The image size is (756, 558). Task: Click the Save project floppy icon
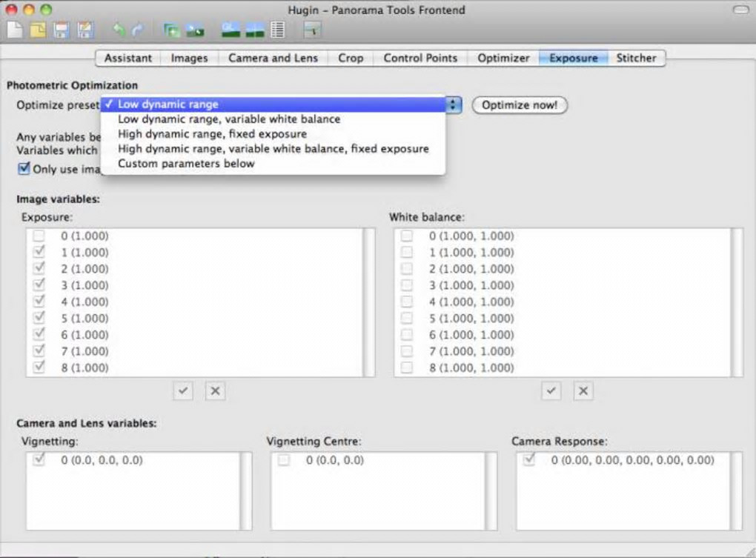tap(62, 30)
